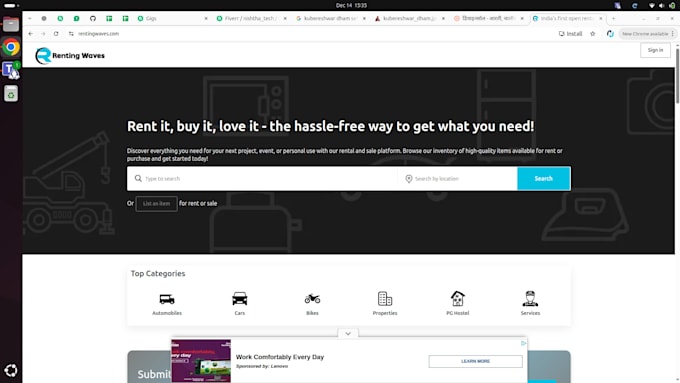Open Trash from the dock

pos(11,93)
